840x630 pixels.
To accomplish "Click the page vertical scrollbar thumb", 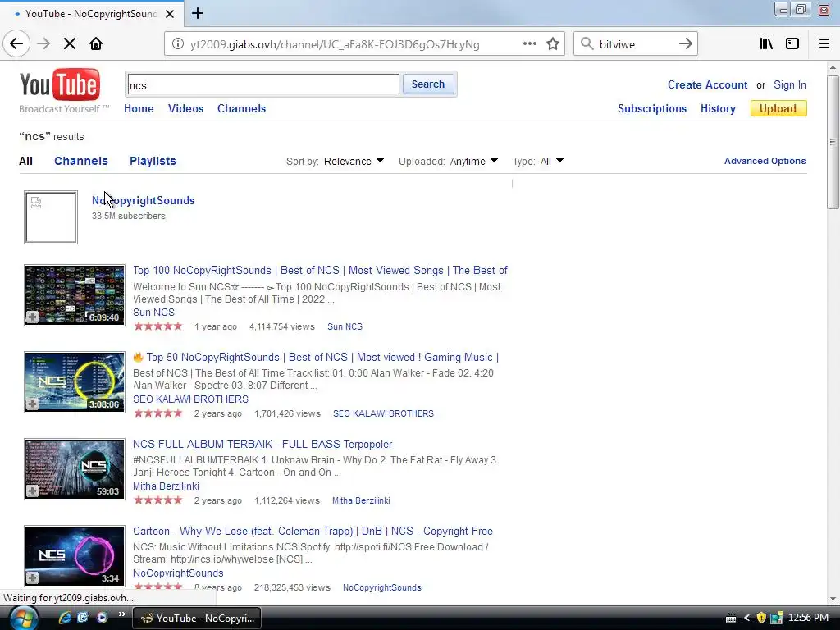I will point(833,142).
